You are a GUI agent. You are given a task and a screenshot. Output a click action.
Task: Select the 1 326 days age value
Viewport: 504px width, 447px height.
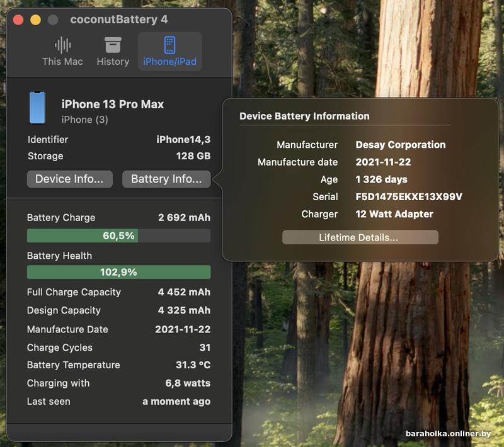point(381,179)
